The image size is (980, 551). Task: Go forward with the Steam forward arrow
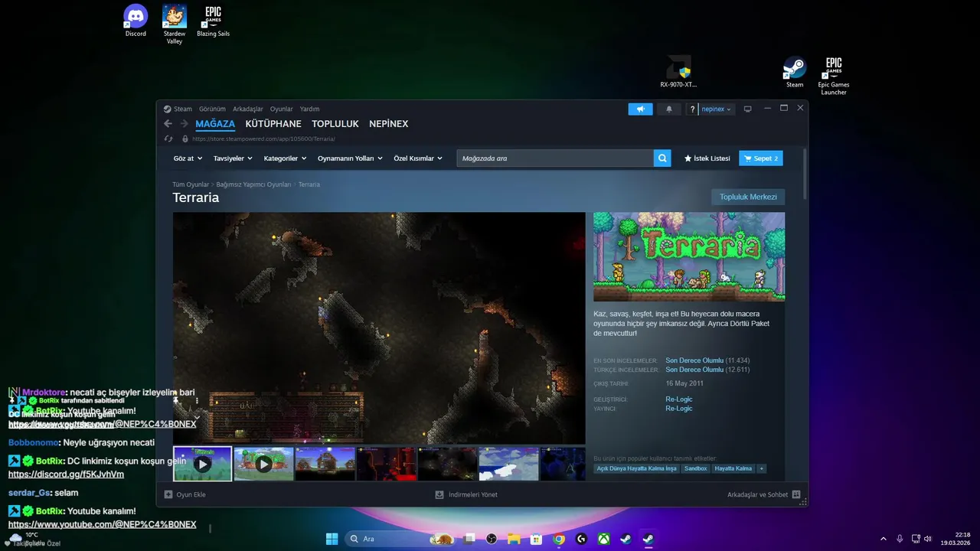185,124
